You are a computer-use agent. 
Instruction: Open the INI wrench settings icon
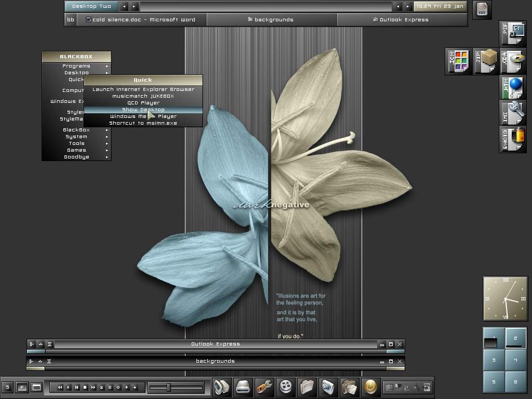[x=513, y=113]
